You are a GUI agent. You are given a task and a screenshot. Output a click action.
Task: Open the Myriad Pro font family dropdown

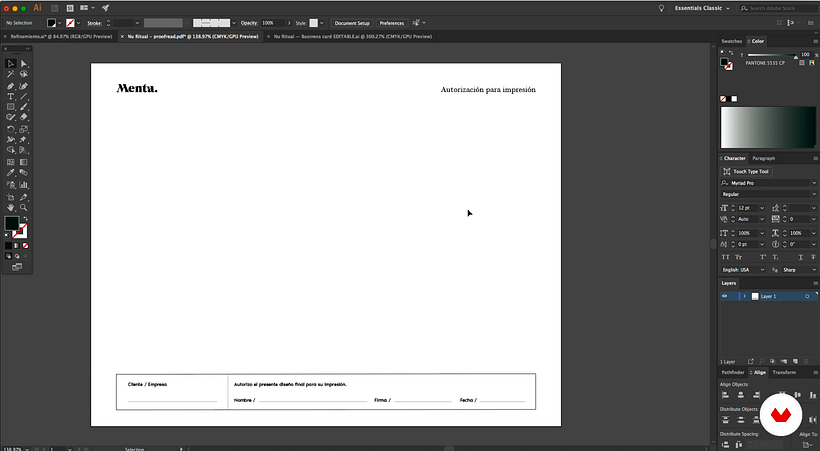(813, 183)
